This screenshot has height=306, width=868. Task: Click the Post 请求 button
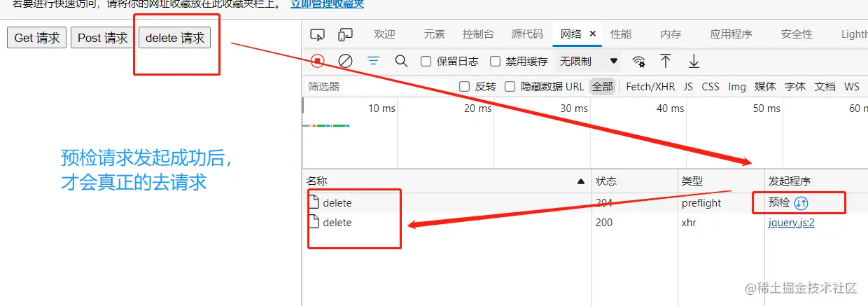coord(103,38)
